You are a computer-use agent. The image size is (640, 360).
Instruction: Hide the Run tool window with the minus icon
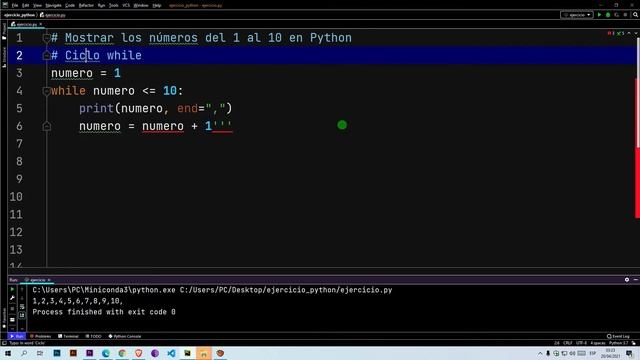tap(636, 280)
